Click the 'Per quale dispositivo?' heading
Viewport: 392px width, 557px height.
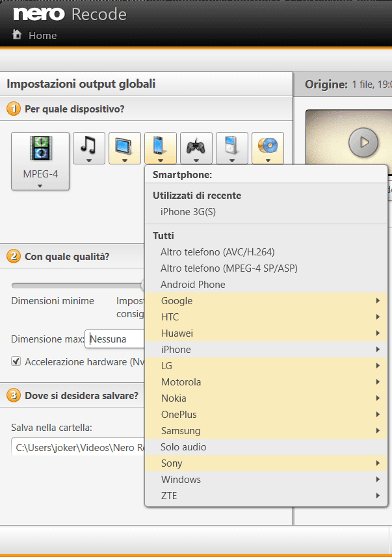pyautogui.click(x=75, y=109)
